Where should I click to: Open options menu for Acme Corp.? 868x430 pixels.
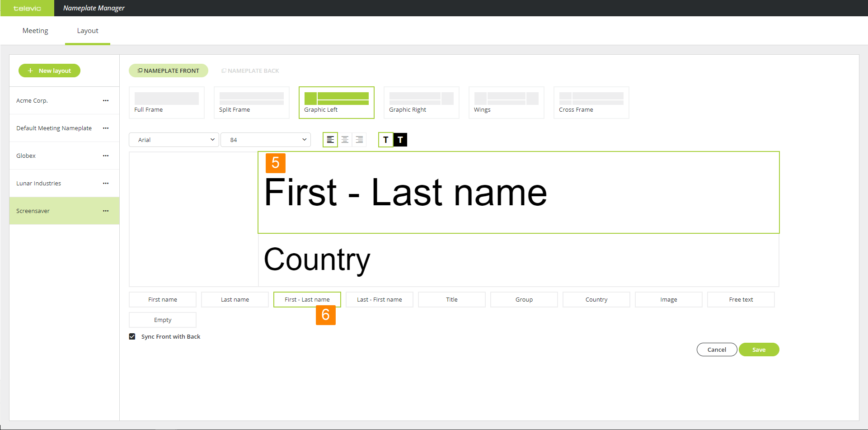coord(106,100)
